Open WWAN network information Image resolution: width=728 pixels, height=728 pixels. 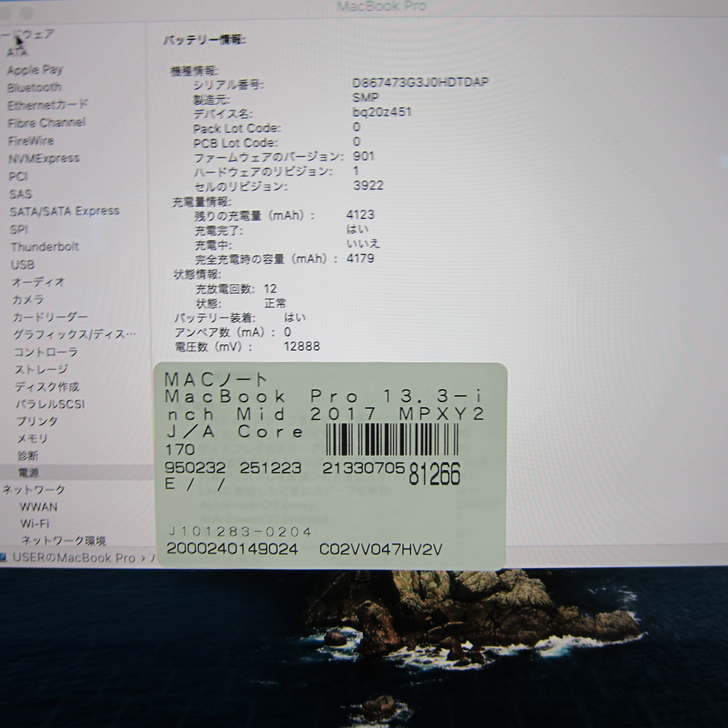pyautogui.click(x=38, y=506)
